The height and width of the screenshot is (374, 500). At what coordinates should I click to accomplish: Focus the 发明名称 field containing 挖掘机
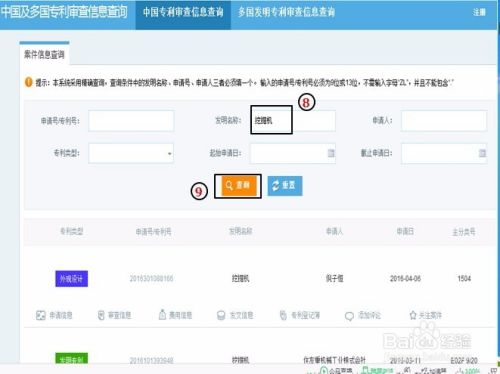(293, 120)
